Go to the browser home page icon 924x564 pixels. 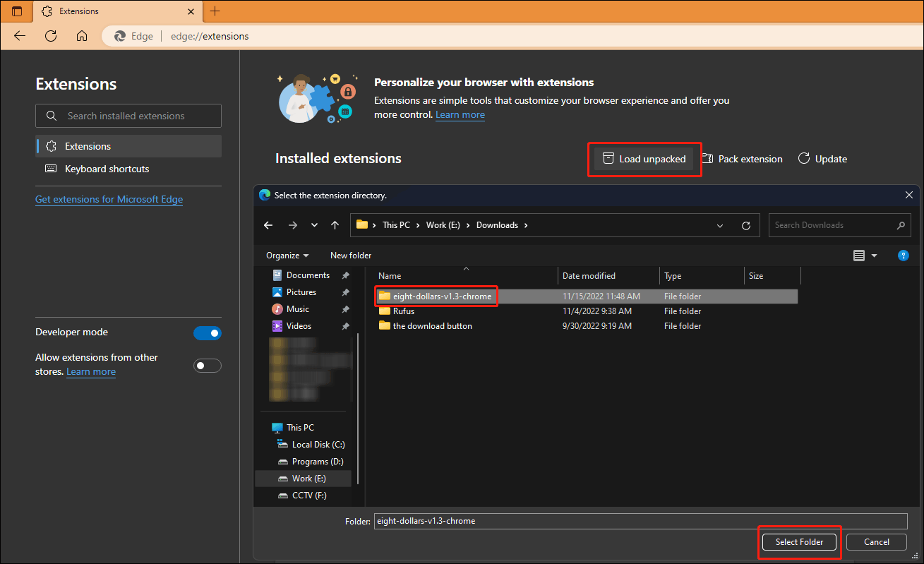coord(82,36)
